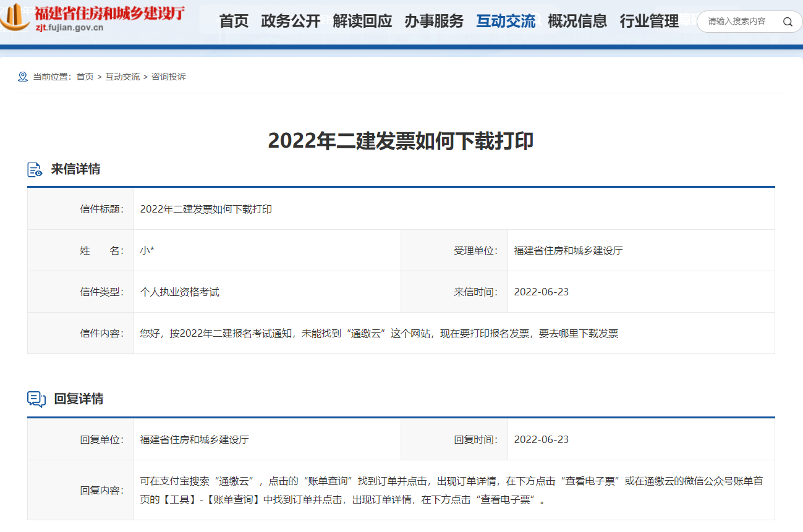Viewport: 803px width, 532px height.
Task: Click the letter content text starting 您好
Action: pos(379,333)
